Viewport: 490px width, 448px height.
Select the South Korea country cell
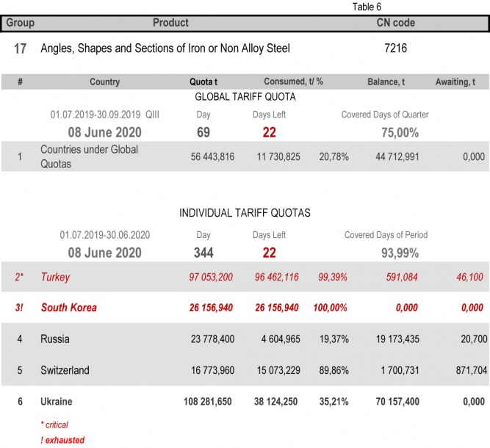(x=68, y=308)
